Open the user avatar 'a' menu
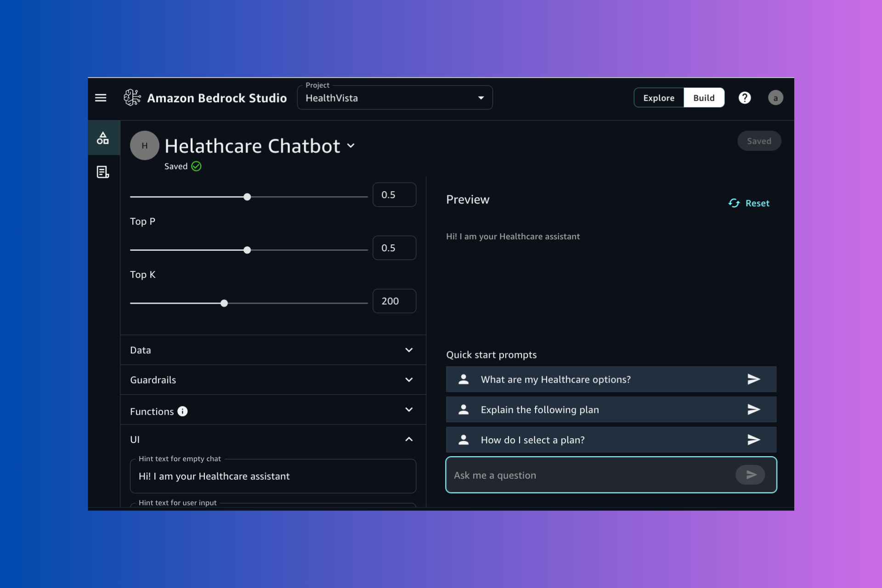This screenshot has width=882, height=588. coord(775,98)
